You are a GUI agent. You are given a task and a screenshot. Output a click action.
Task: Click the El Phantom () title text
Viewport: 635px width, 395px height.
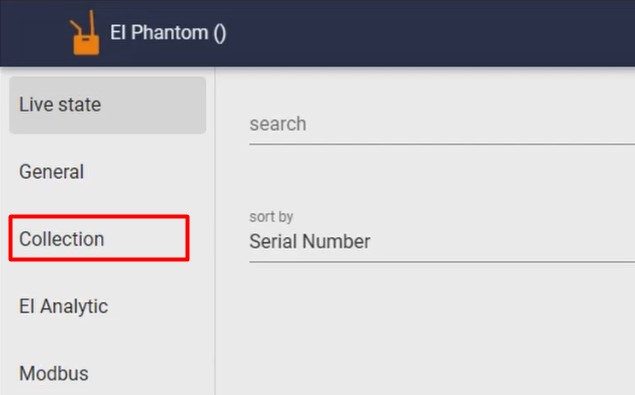pyautogui.click(x=168, y=32)
